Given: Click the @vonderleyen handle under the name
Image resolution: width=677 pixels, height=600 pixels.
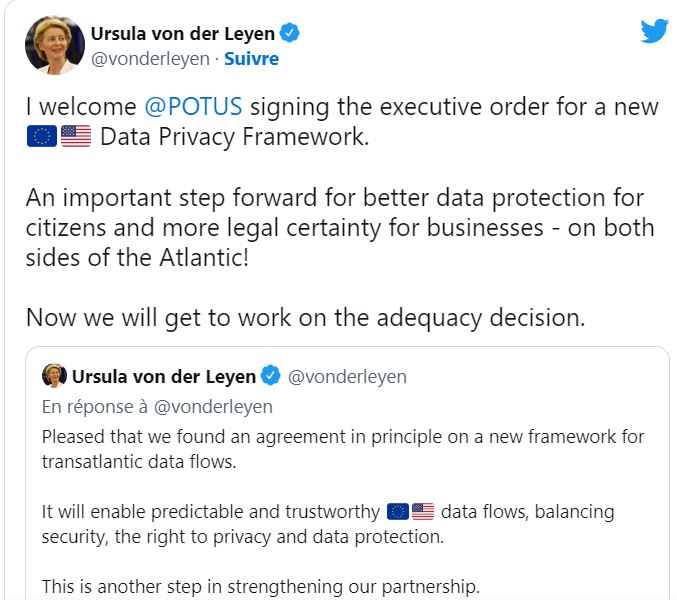Looking at the screenshot, I should pos(150,59).
